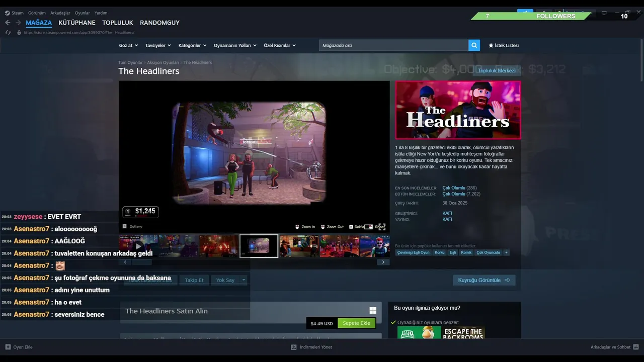Open Topluluk Merkezi button
The image size is (644, 362).
point(497,71)
